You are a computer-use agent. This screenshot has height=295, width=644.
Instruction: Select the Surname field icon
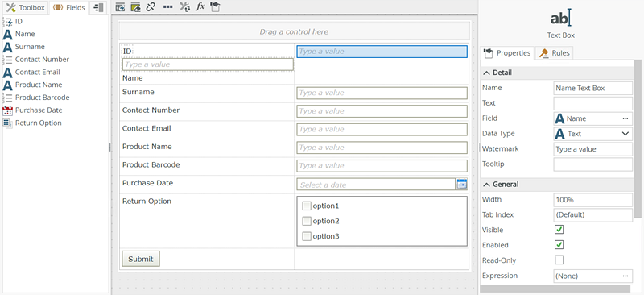click(x=7, y=48)
